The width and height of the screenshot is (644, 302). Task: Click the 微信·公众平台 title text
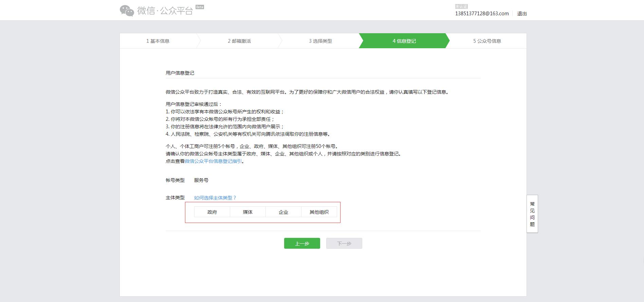(165, 11)
